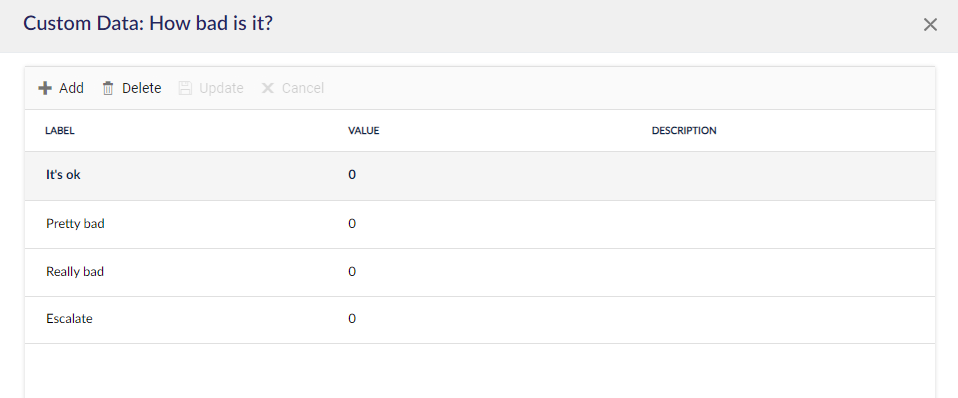Click the Delete button label

coord(142,88)
